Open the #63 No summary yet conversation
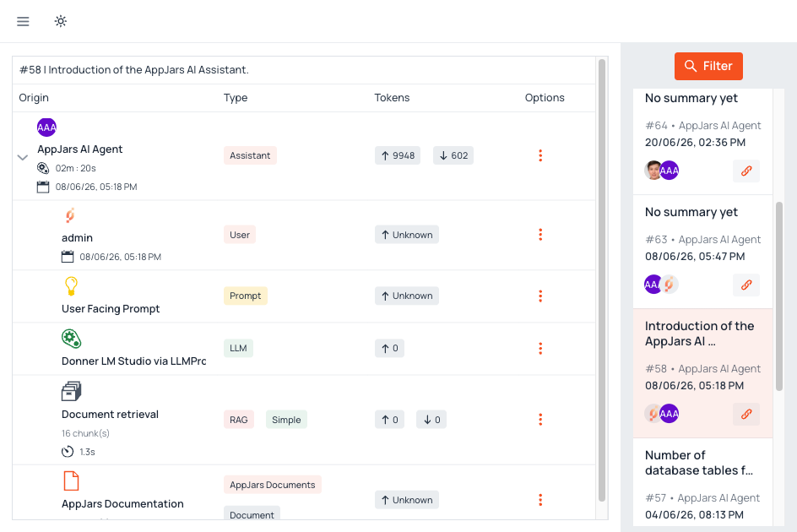The height and width of the screenshot is (532, 797). pyautogui.click(x=702, y=252)
